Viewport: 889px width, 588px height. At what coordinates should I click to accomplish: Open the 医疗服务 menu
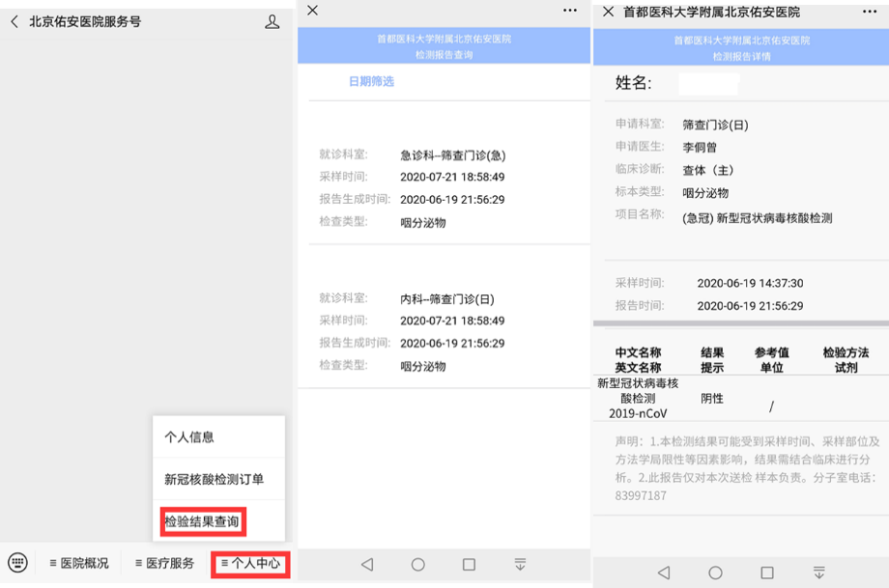point(165,563)
